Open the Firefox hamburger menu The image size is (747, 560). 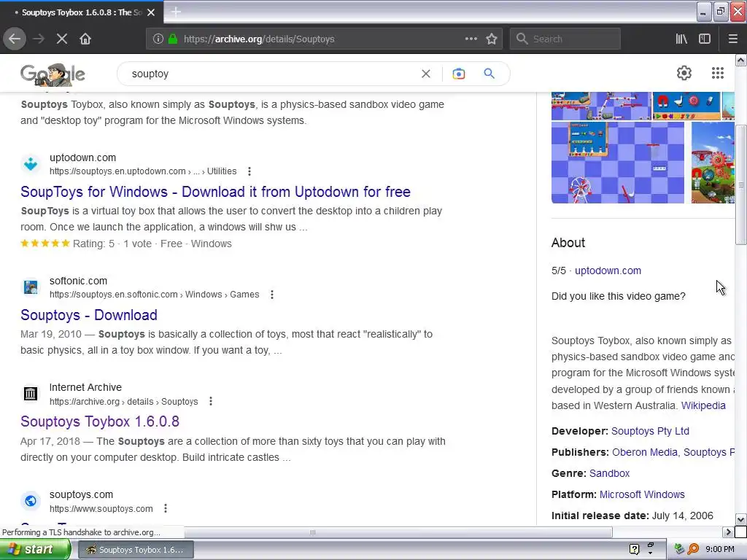pos(732,39)
